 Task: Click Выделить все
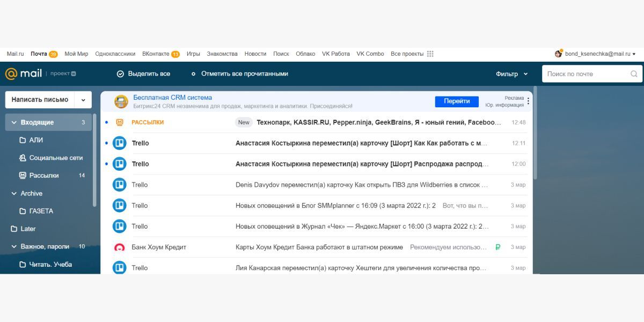click(x=149, y=74)
